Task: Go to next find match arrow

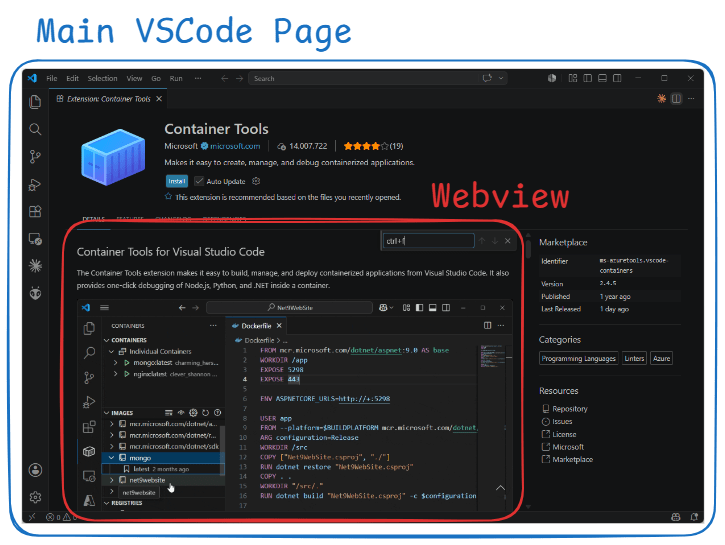Action: (495, 241)
